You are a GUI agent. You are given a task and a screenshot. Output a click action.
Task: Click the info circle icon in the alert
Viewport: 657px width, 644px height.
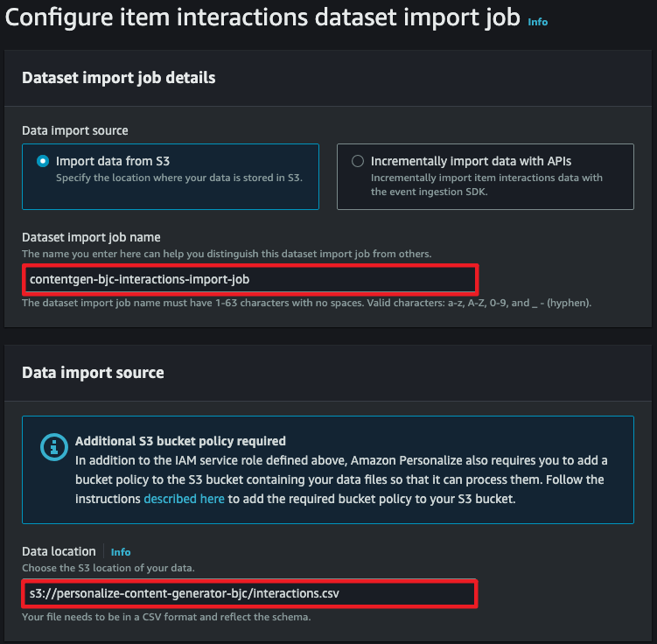(x=54, y=447)
